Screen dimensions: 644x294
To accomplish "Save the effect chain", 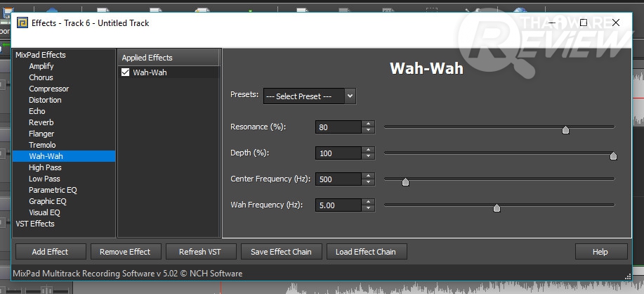I will tap(281, 252).
